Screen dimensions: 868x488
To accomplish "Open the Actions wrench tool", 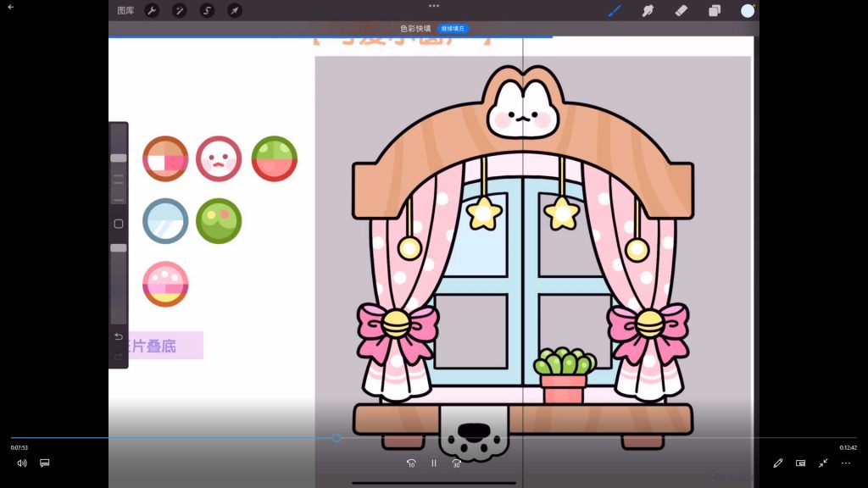I will [152, 11].
